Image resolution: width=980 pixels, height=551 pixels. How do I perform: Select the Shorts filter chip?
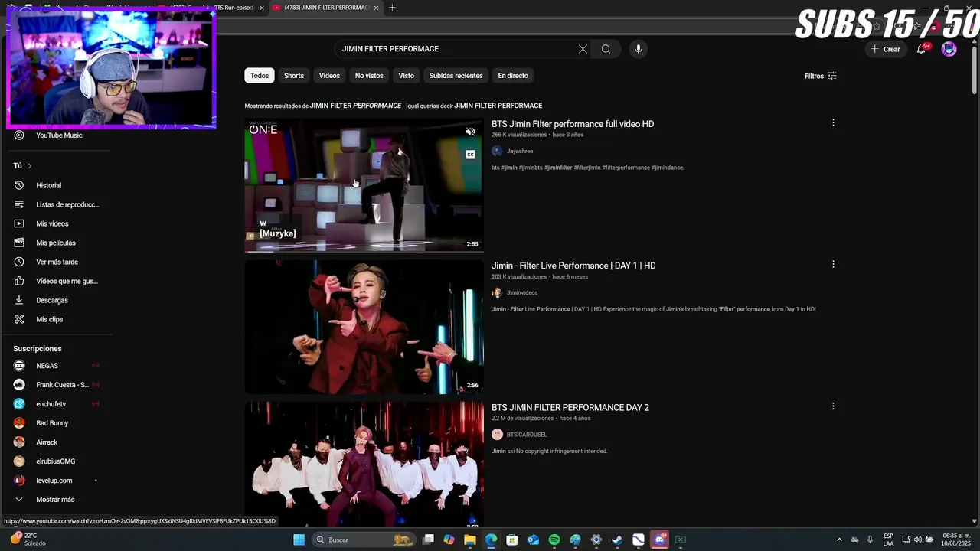pos(294,76)
